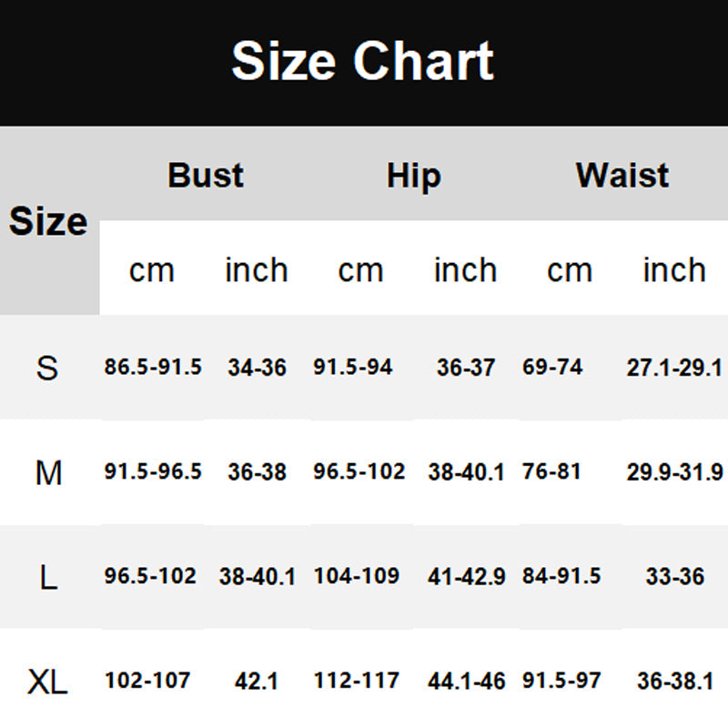Click the cm subheader under Bust

[151, 270]
